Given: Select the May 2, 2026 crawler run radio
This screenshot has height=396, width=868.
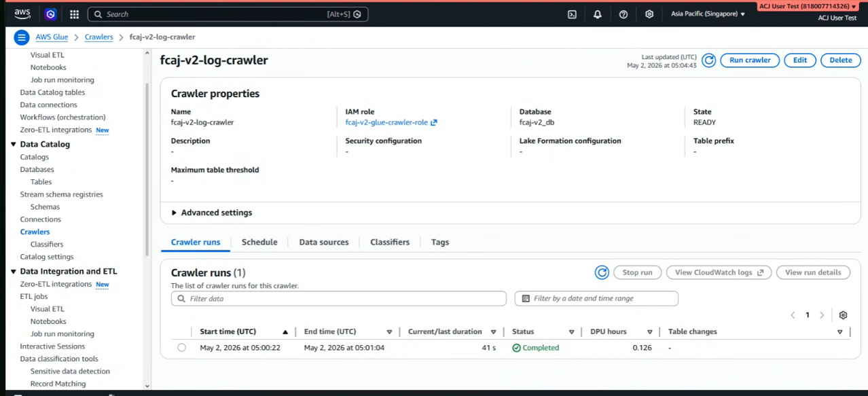Looking at the screenshot, I should pyautogui.click(x=181, y=348).
